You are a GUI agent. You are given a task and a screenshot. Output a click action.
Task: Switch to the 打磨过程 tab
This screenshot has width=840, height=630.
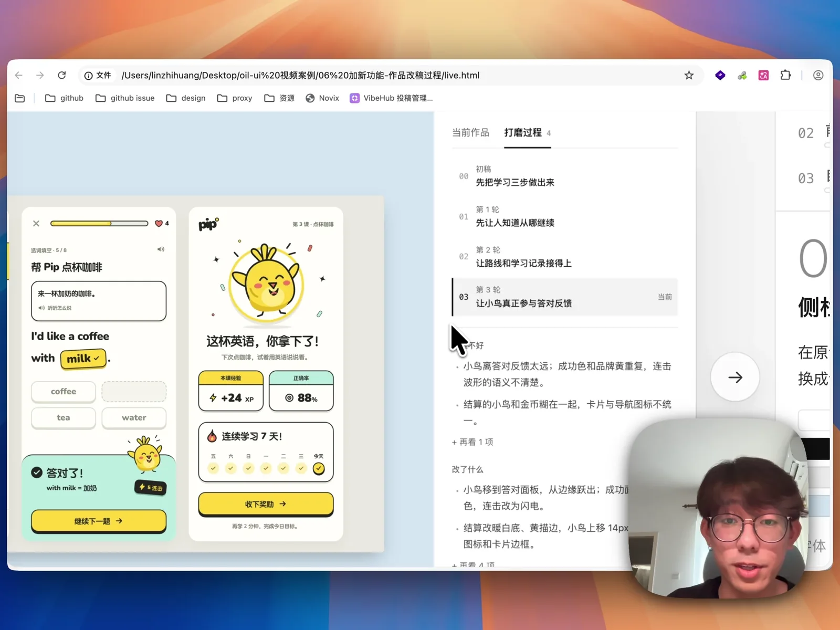point(527,132)
